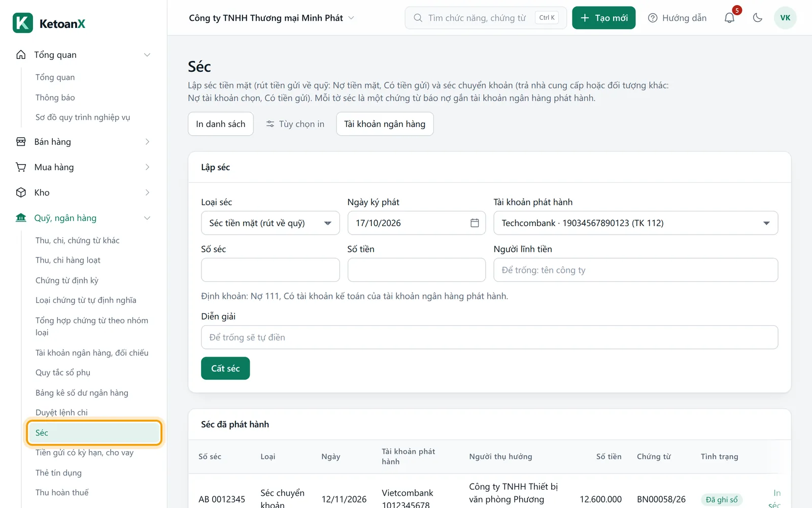Image resolution: width=812 pixels, height=508 pixels.
Task: Click the Diễn giải input field
Action: [489, 337]
